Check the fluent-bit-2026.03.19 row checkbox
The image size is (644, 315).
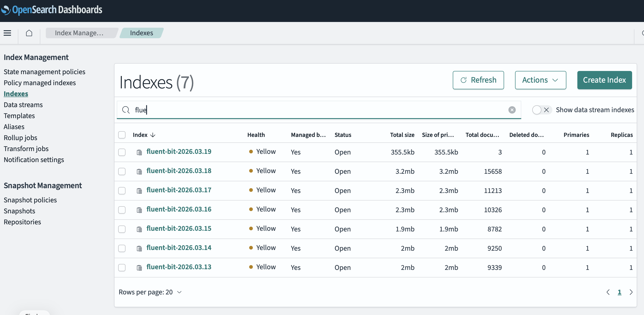pyautogui.click(x=122, y=152)
